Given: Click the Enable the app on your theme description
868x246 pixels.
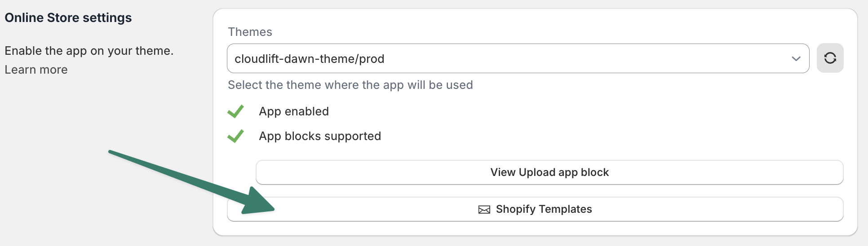Looking at the screenshot, I should click(x=89, y=51).
